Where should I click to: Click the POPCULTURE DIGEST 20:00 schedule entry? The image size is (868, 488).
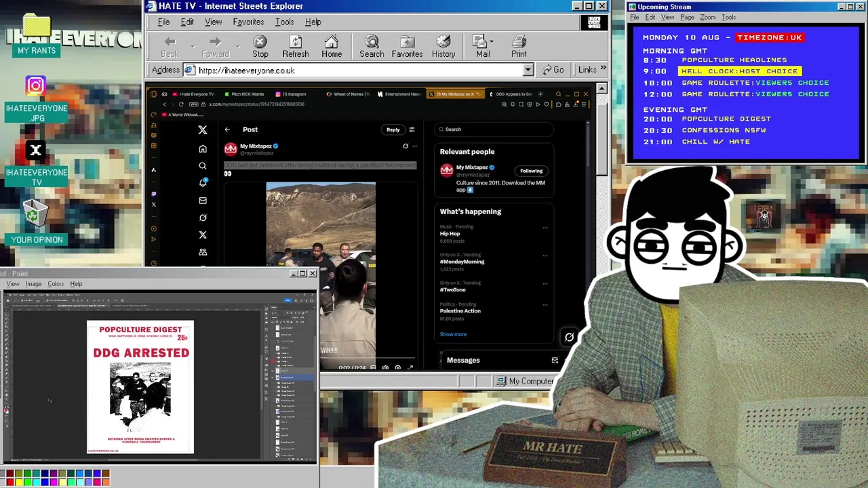click(726, 119)
